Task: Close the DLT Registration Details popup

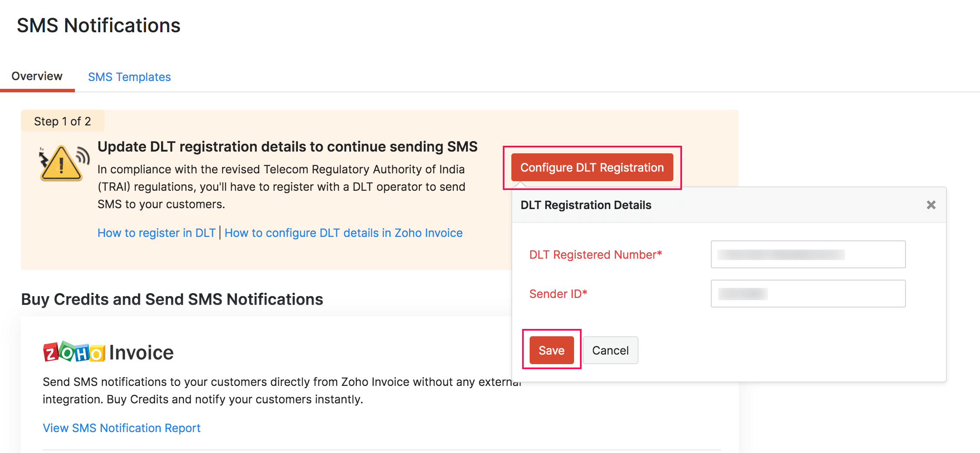Action: pos(932,205)
